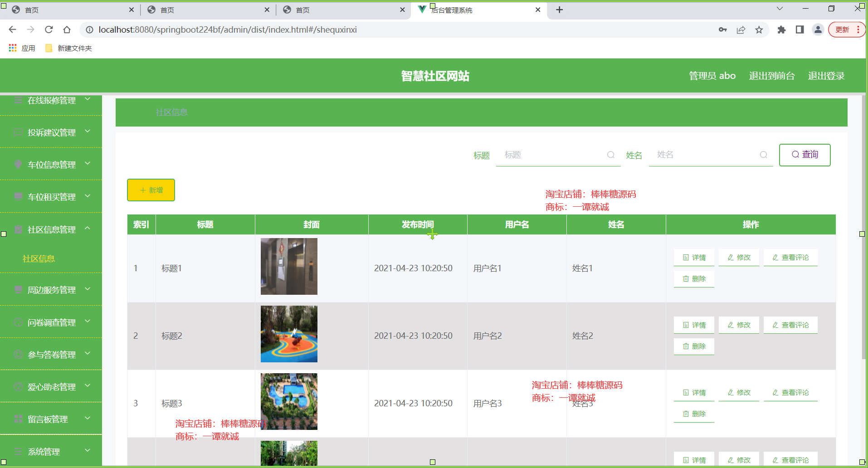Click the search tabs chevron
Screen dimensions: 868x468
(x=780, y=9)
